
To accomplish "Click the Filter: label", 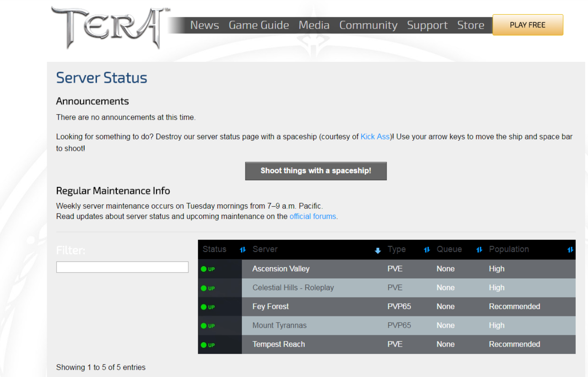I will coord(71,251).
